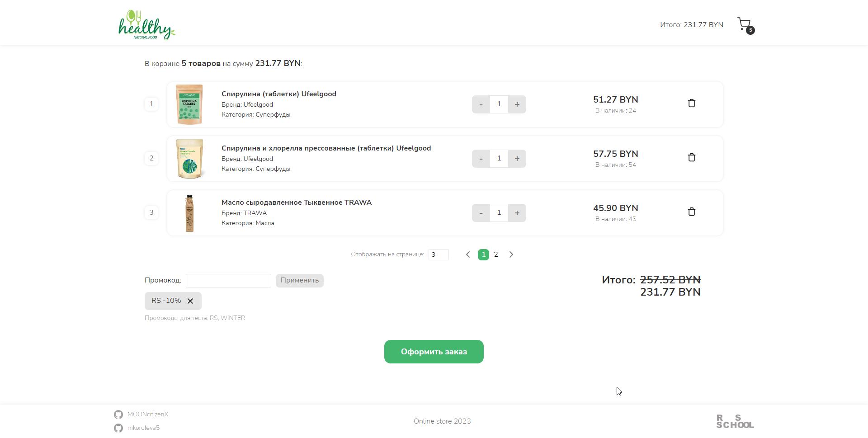
Task: Click the Применить promo button
Action: pyautogui.click(x=300, y=281)
